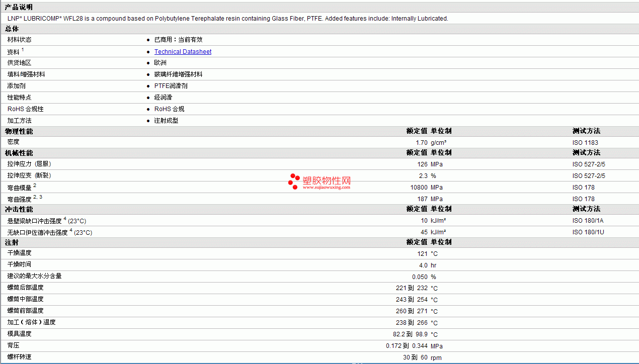This screenshot has height=364, width=639.
Task: Select the 欧洲 value
Action: tap(160, 63)
